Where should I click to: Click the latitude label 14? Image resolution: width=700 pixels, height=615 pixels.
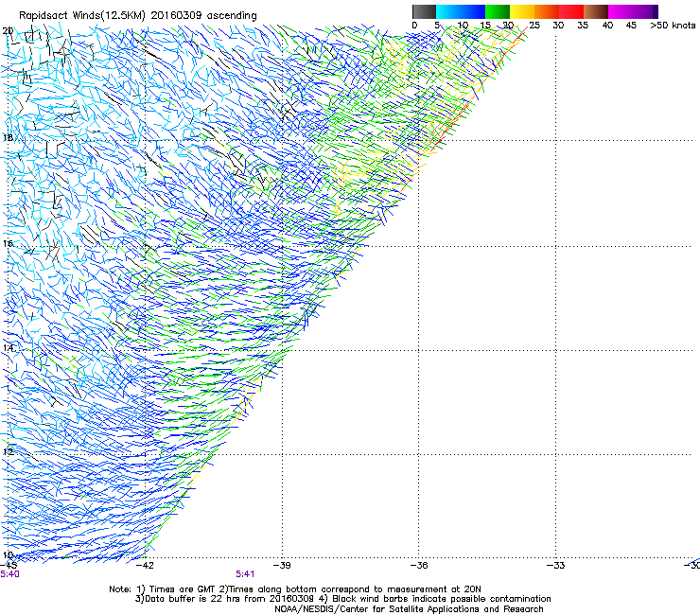[x=8, y=347]
